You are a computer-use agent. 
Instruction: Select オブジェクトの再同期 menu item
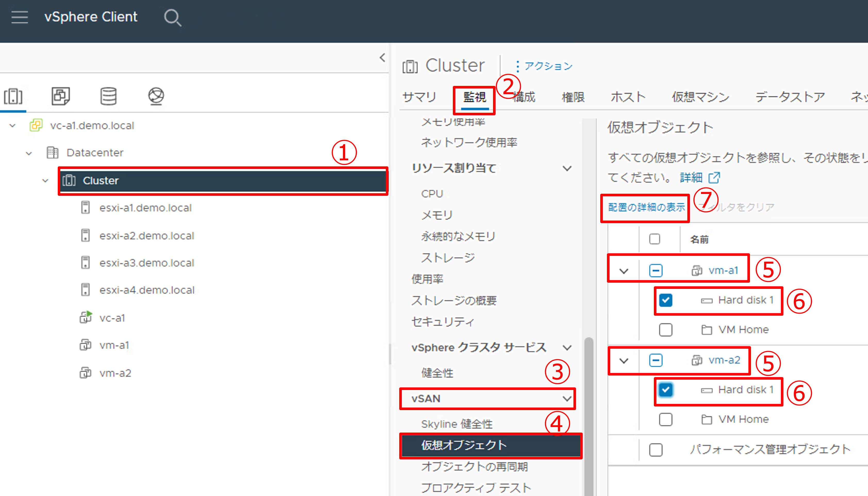pyautogui.click(x=474, y=467)
